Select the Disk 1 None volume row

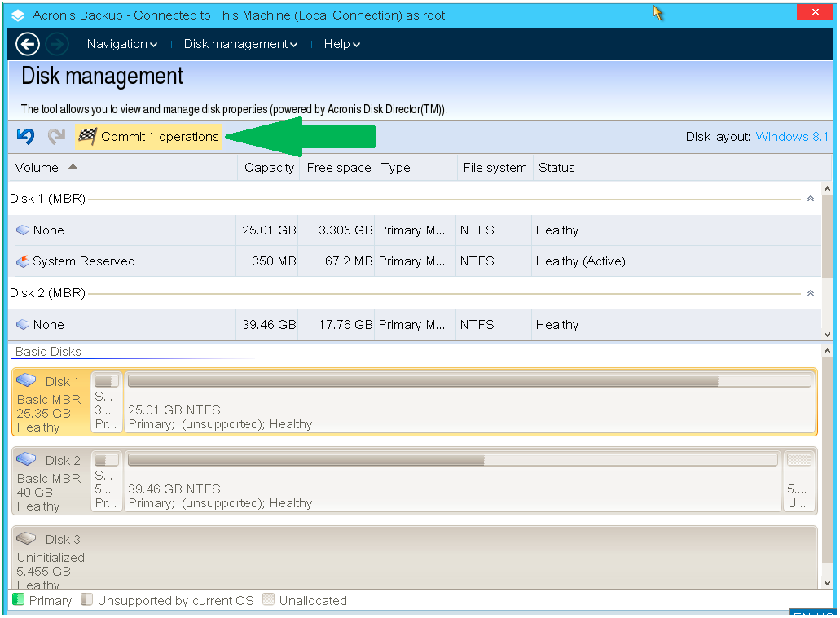coord(415,230)
